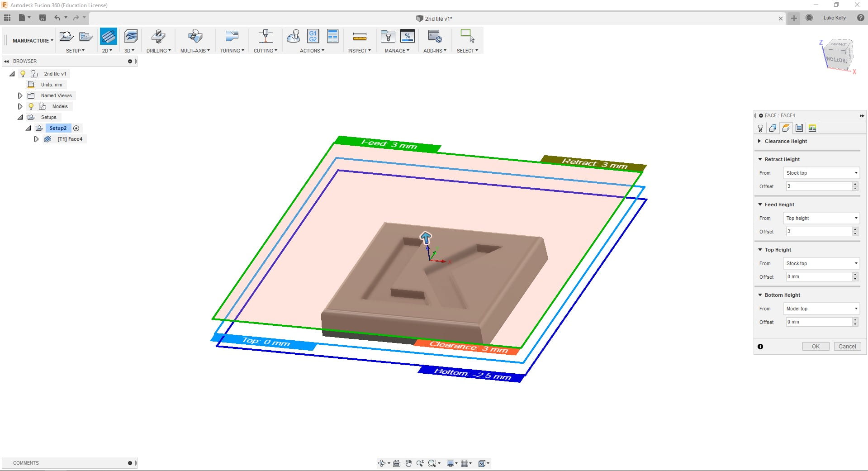The width and height of the screenshot is (868, 471).
Task: Expand the Named Views tree node
Action: [20, 95]
